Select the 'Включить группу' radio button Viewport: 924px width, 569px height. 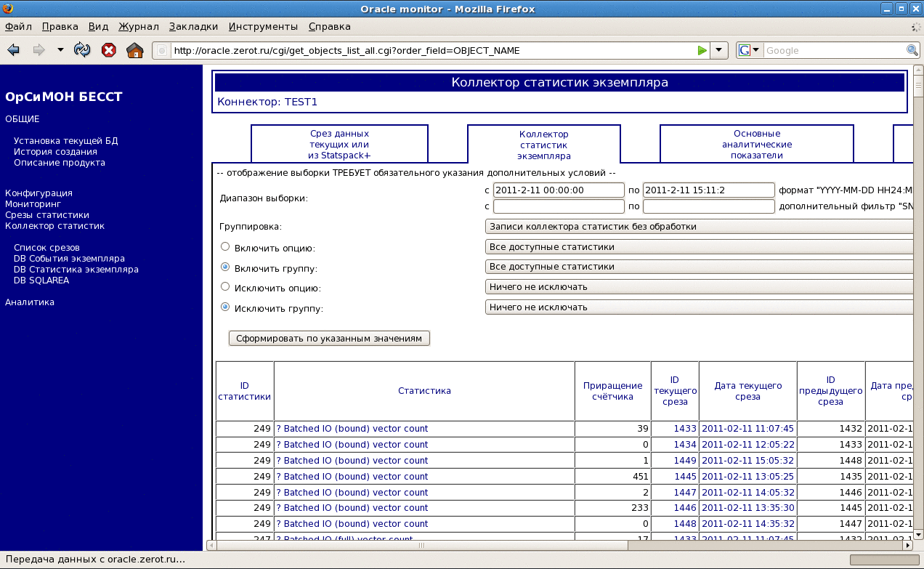(x=225, y=267)
